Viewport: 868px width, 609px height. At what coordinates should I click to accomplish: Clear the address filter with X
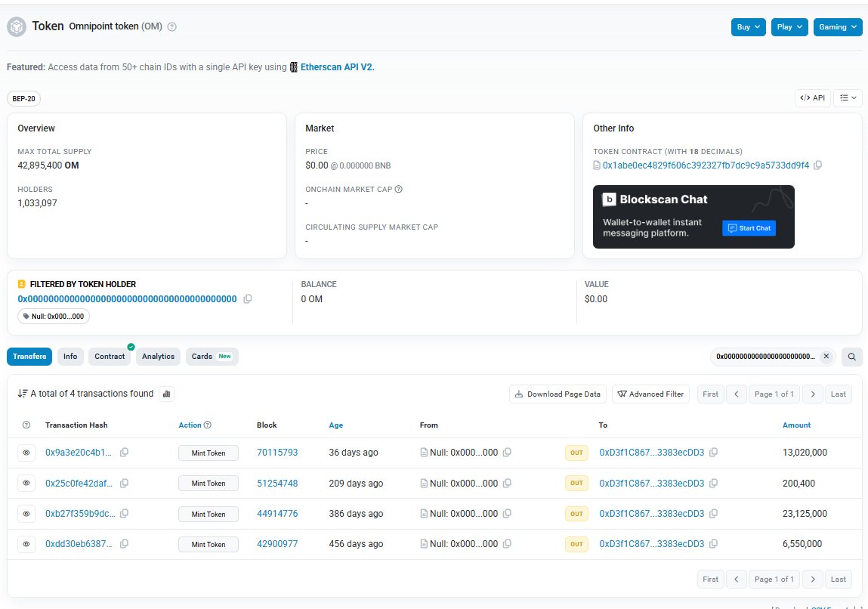pyautogui.click(x=826, y=357)
